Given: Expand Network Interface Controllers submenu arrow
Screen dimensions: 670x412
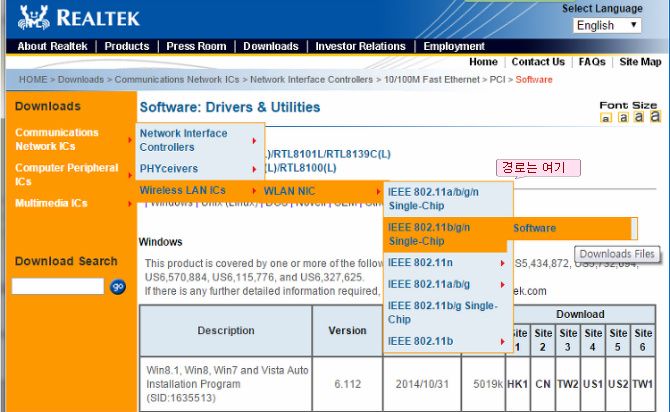Looking at the screenshot, I should pyautogui.click(x=254, y=141).
